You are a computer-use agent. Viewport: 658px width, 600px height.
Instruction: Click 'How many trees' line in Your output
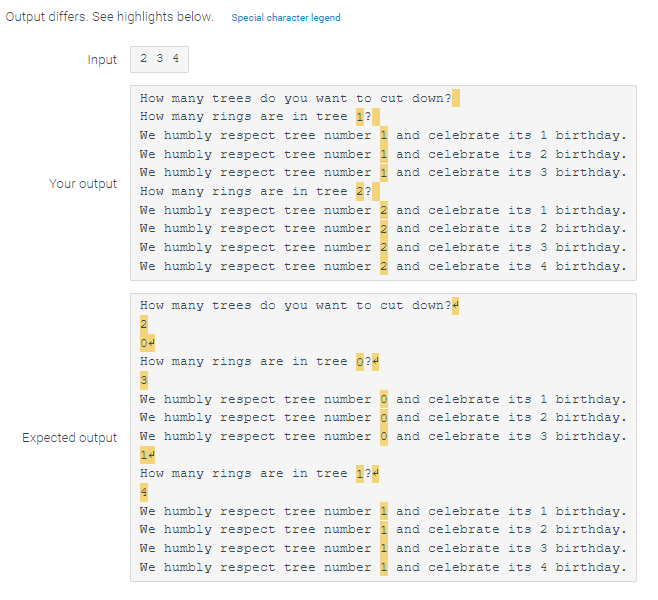pos(300,98)
